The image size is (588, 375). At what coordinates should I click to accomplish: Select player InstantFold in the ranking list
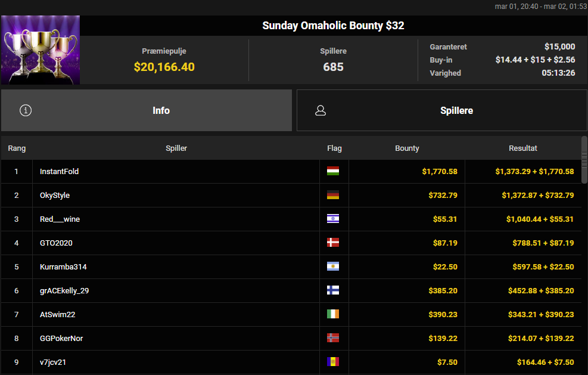pyautogui.click(x=60, y=172)
